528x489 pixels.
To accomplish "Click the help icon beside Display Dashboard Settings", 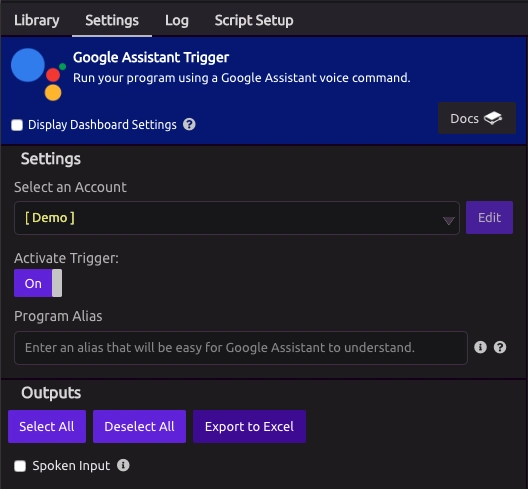I will click(189, 125).
